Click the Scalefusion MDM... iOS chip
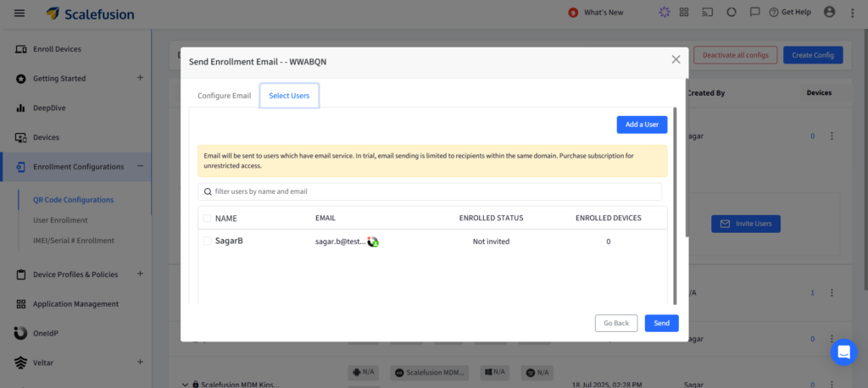Viewport: 868px width, 388px height. click(429, 373)
